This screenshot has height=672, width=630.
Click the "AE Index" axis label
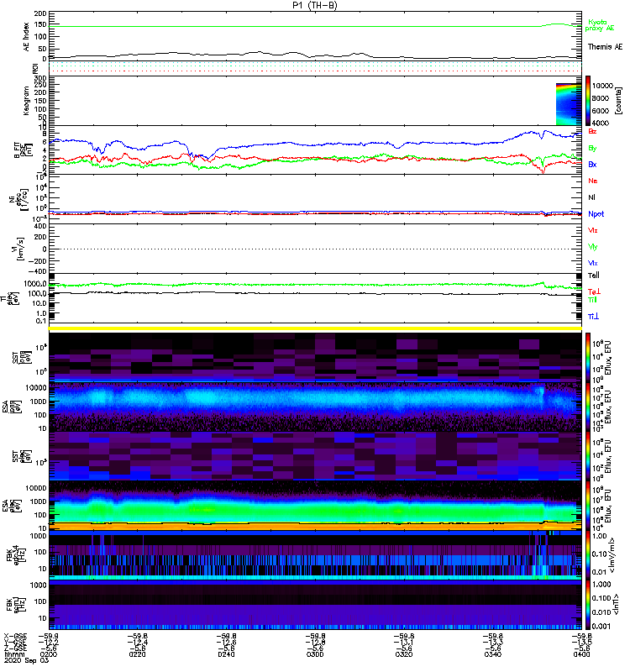tap(27, 37)
